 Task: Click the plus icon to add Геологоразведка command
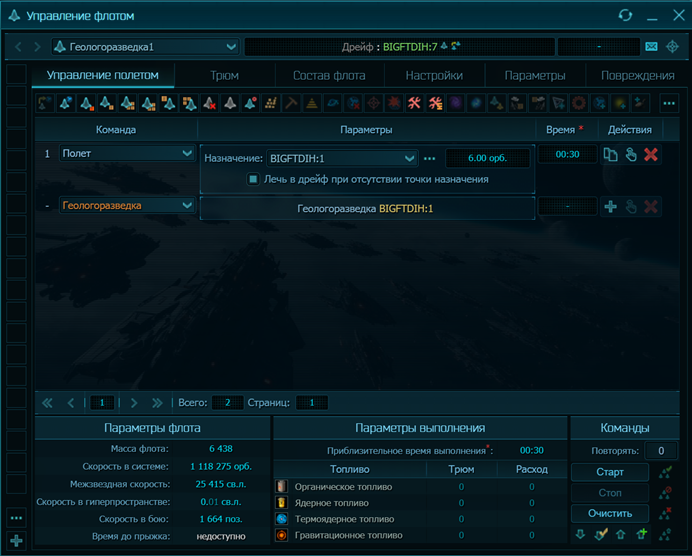610,206
